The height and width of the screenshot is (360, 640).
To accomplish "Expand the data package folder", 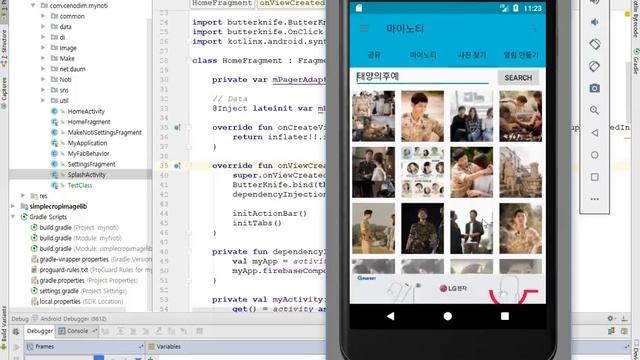I will (43, 27).
